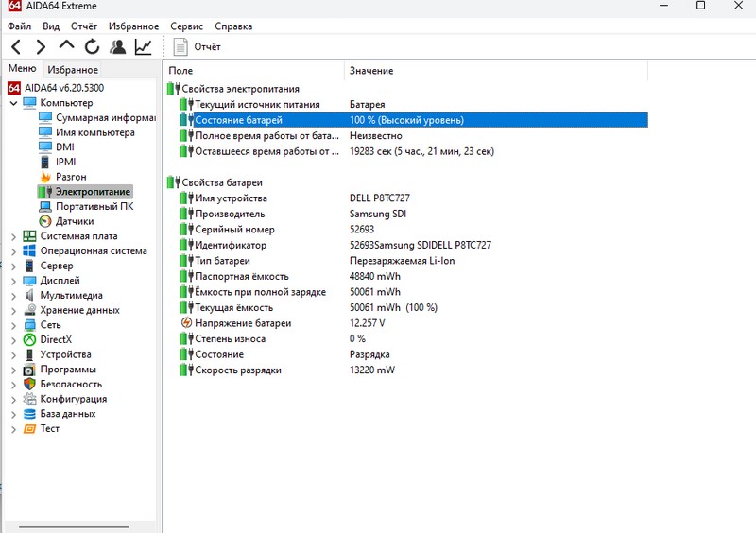
Task: Open the Сервис menu
Action: pyautogui.click(x=186, y=26)
